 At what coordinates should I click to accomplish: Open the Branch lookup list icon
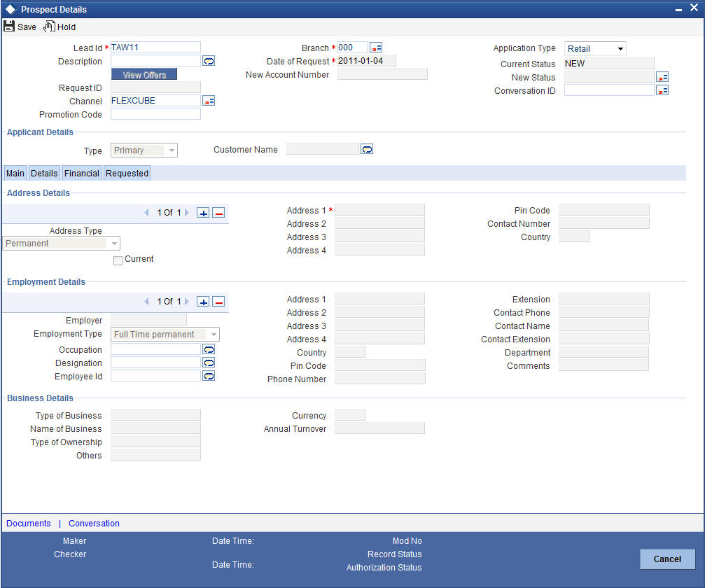(376, 48)
